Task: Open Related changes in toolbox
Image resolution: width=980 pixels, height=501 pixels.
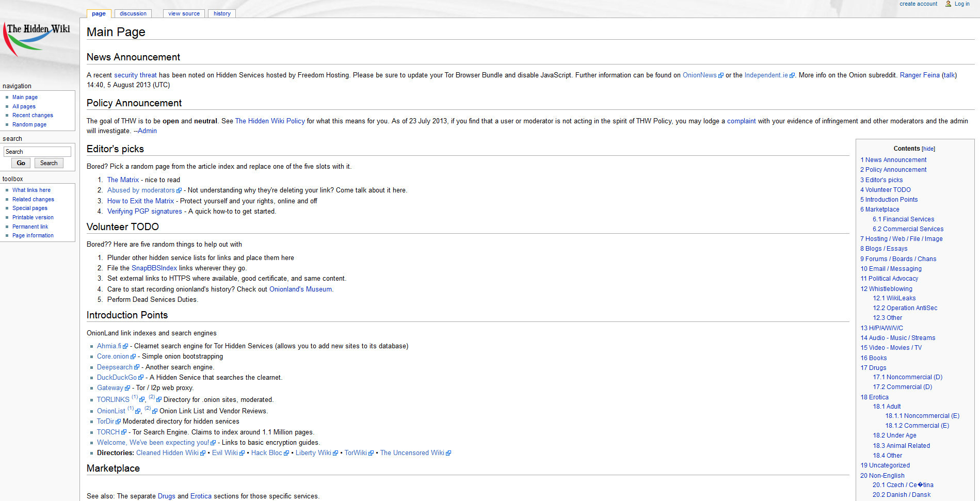Action: 33,199
